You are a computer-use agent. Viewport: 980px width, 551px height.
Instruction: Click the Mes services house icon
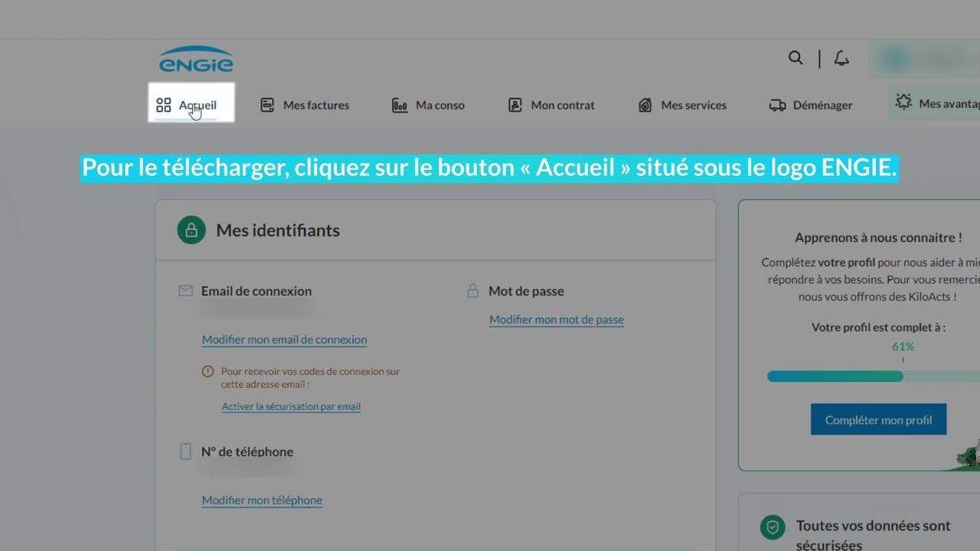pos(645,105)
